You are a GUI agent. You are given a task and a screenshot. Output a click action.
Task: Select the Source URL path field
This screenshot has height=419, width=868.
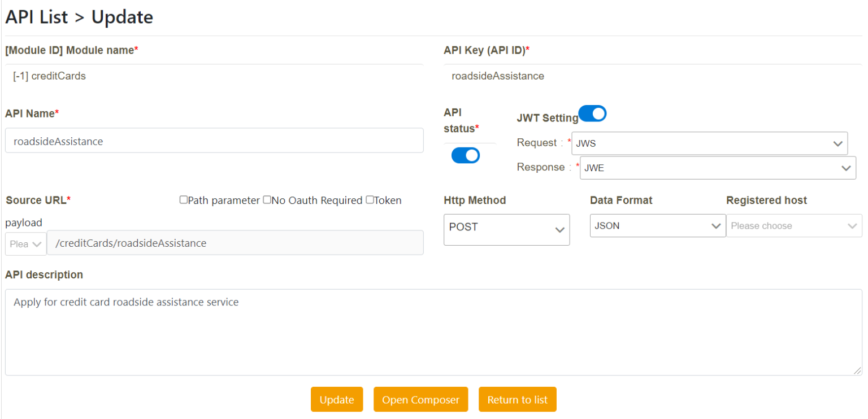[x=236, y=242]
